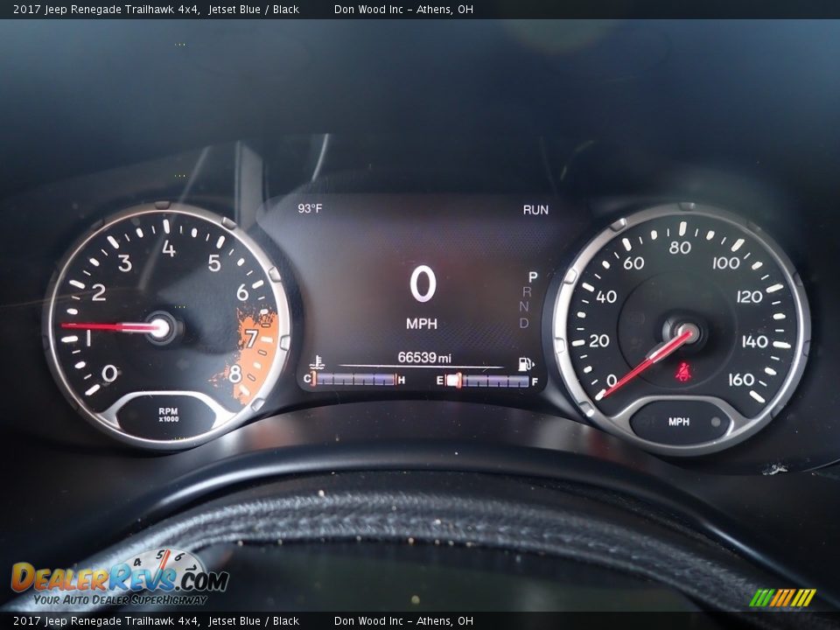Screen dimensions: 840x630
Task: Select the coolant temperature bar gauge
Action: tap(356, 379)
